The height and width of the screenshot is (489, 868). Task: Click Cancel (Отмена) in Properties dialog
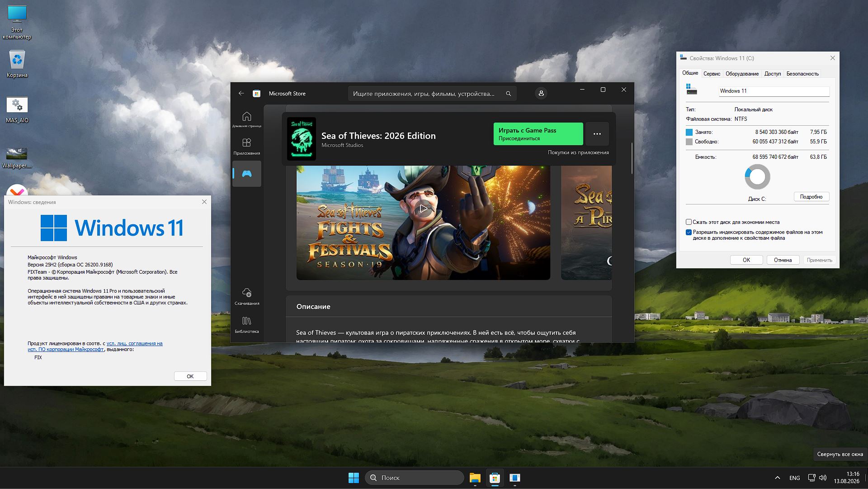coord(783,260)
